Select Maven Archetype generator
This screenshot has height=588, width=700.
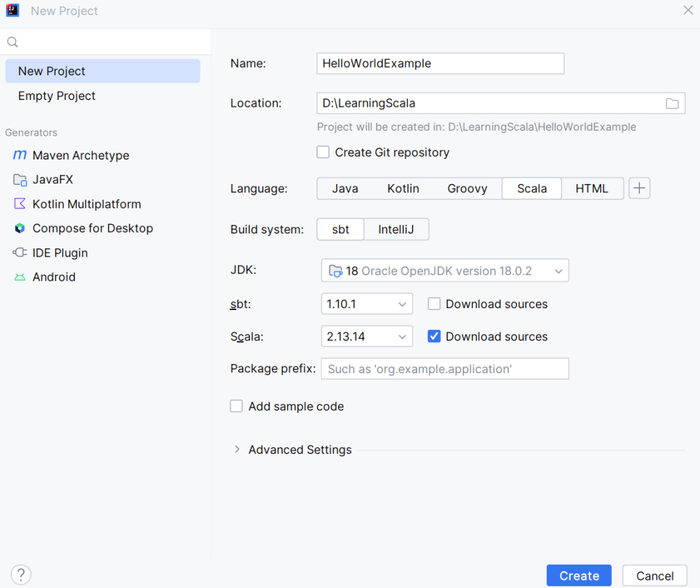pos(81,155)
